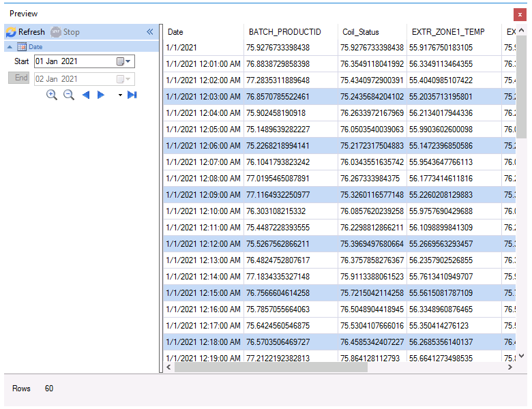Screen dimensions: 532x409
Task: Click cell 76.0503540039063
Action: pos(372,130)
